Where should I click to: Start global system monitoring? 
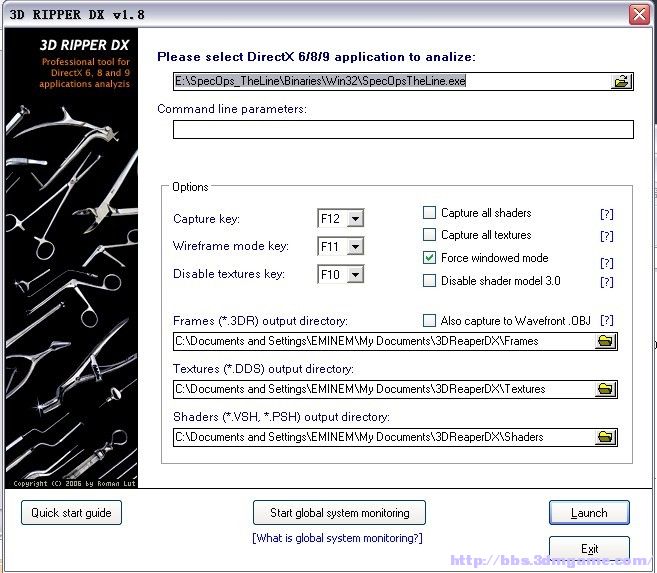click(x=339, y=513)
